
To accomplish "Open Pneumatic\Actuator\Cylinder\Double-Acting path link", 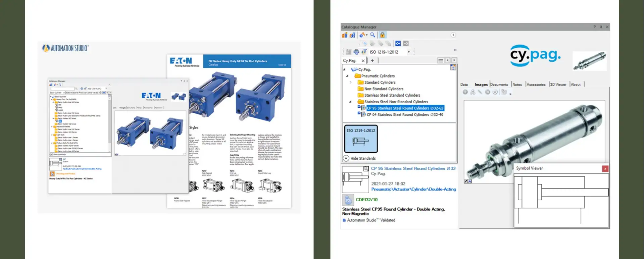I will click(x=413, y=189).
